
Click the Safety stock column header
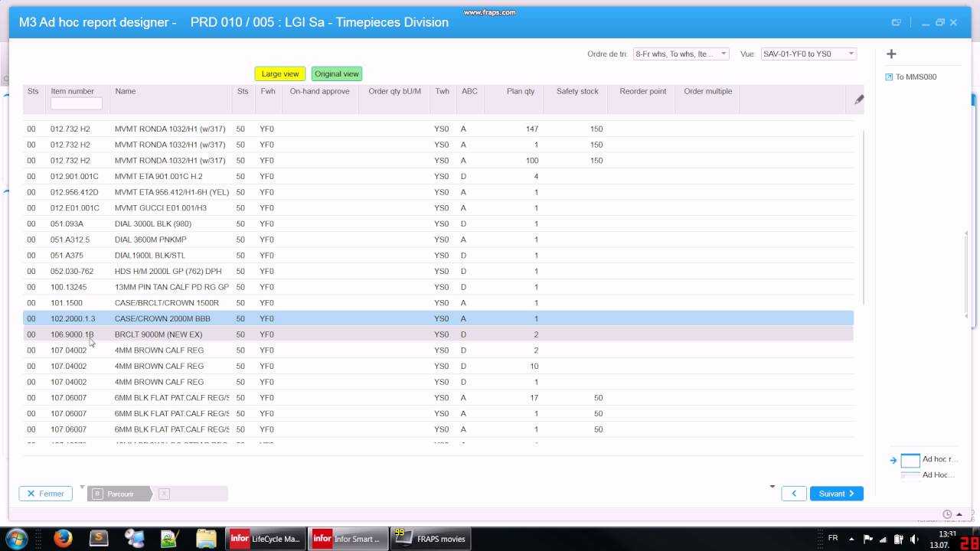click(577, 91)
